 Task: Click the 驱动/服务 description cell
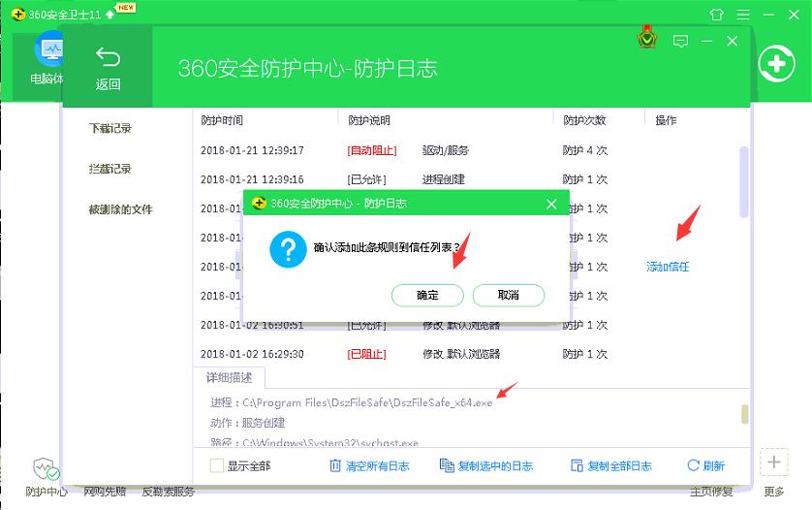pos(446,151)
